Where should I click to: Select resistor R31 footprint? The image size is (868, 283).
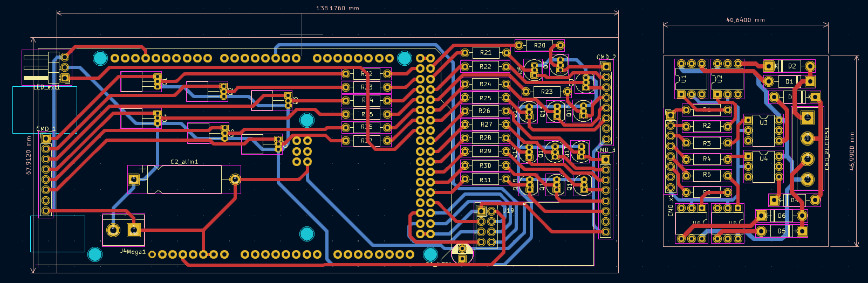486,180
